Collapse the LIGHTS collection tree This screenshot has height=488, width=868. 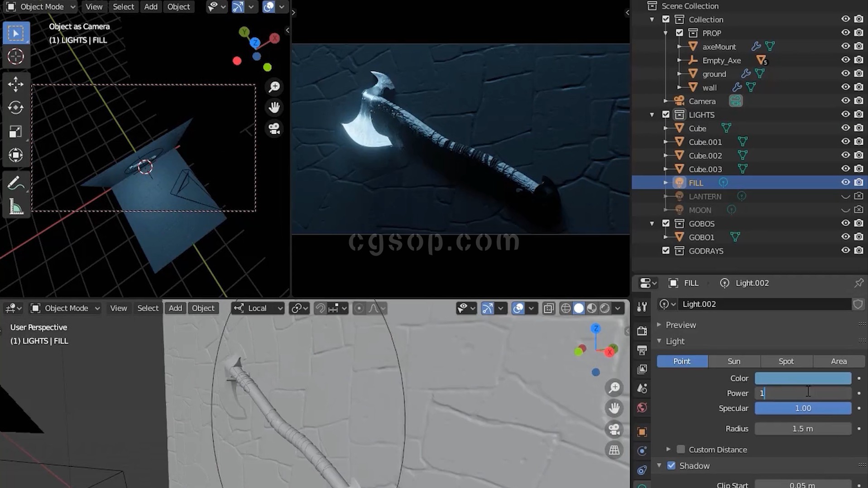point(652,115)
